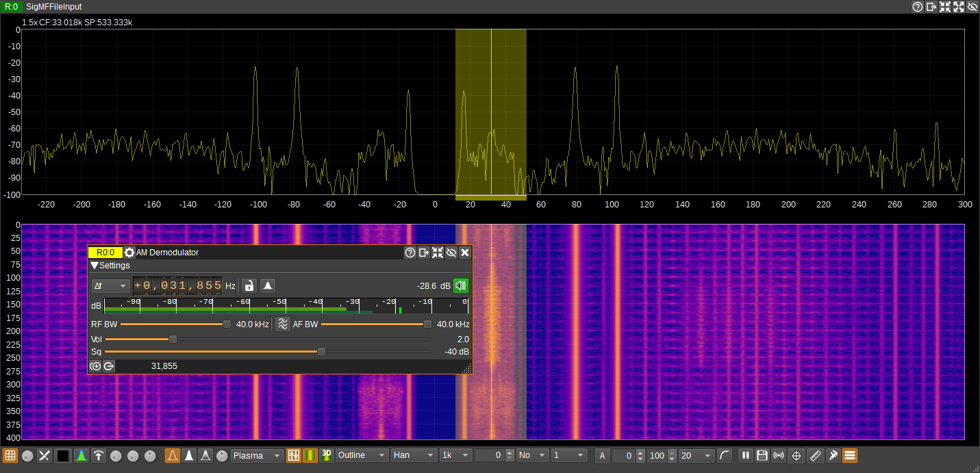This screenshot has width=980, height=473.
Task: Open AM Demodulator settings gear
Action: coord(129,253)
